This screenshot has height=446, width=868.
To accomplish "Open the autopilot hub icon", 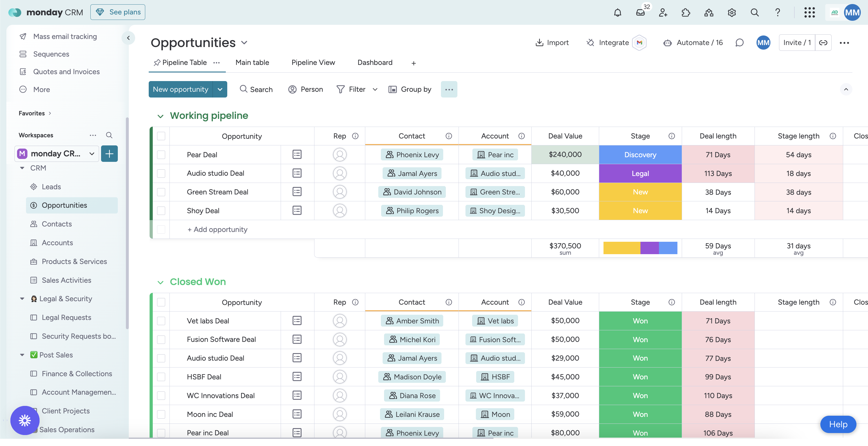I will (709, 12).
